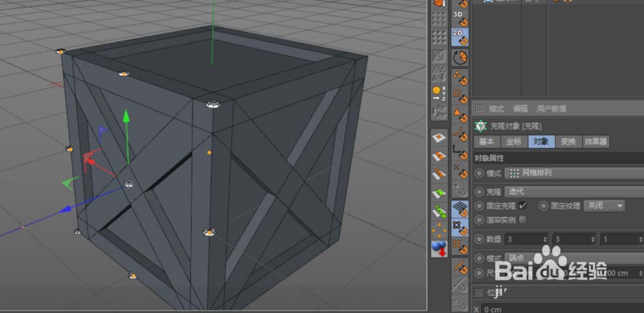644x313 pixels.
Task: Open the 固定纹理 关闭 dropdown
Action: (604, 206)
